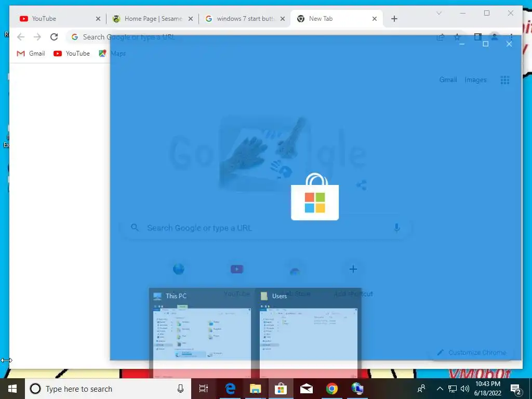Open the Windows Start menu
The image size is (532, 399).
[12, 389]
